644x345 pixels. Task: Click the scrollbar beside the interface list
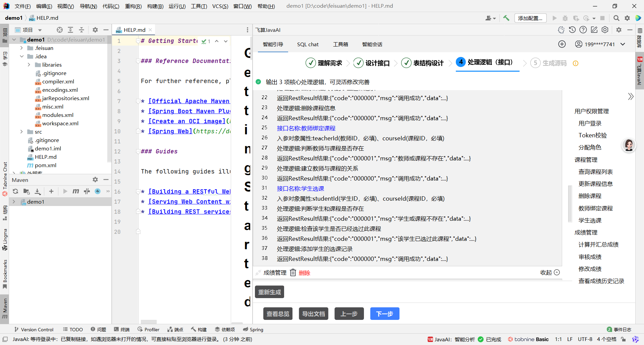pos(570,204)
